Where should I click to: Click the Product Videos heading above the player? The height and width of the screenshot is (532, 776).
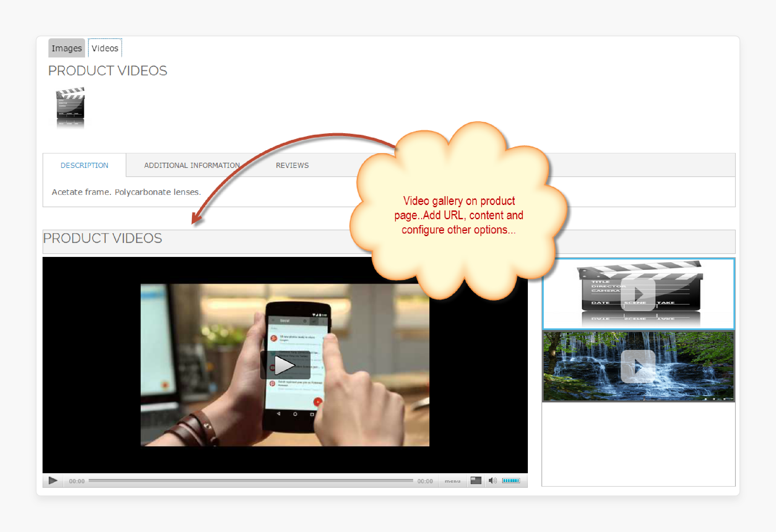103,238
